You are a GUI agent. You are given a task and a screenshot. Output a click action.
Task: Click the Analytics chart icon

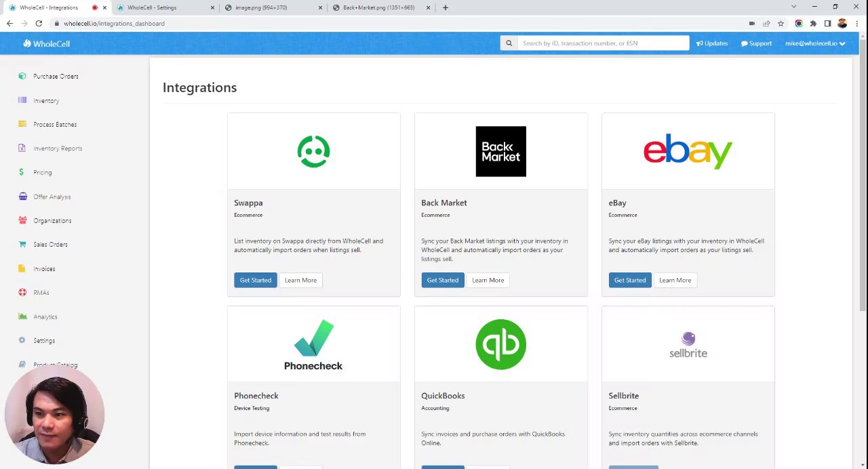tap(22, 317)
